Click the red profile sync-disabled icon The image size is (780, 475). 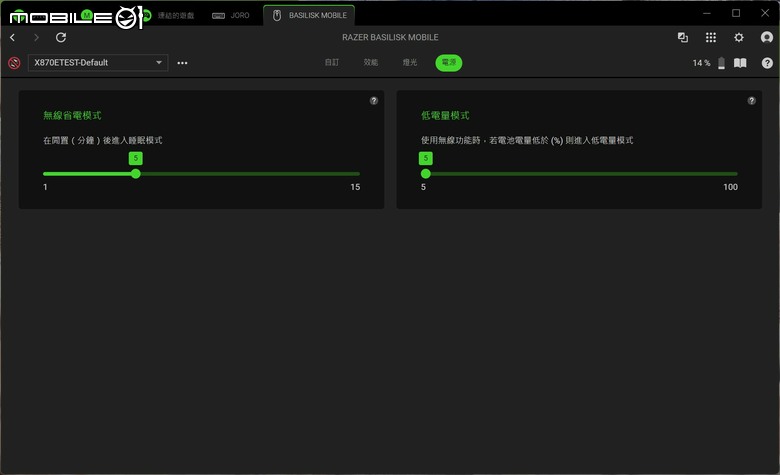click(14, 63)
